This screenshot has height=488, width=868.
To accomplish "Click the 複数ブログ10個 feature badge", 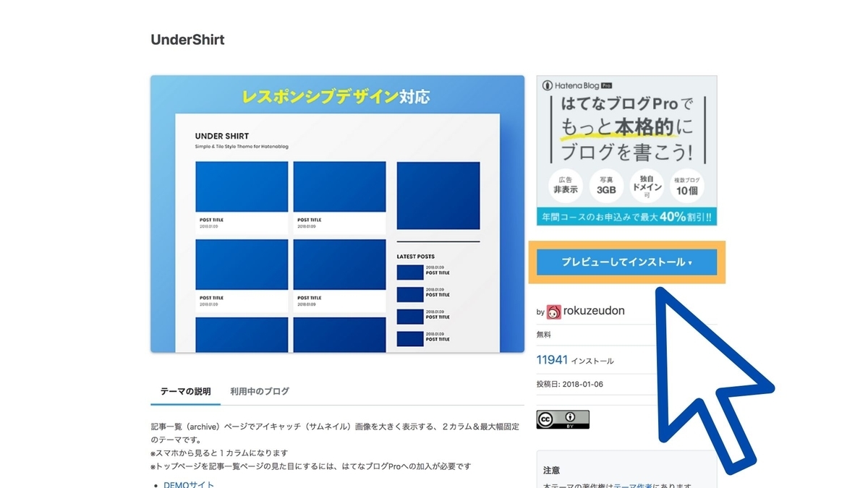I will click(688, 185).
